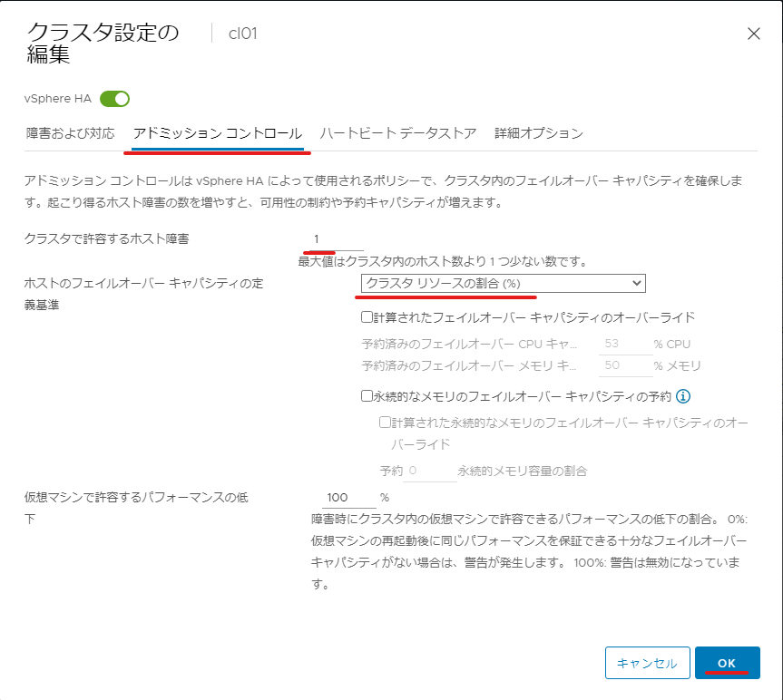783x700 pixels.
Task: Go to the 詳細オプション tab
Action: click(539, 133)
